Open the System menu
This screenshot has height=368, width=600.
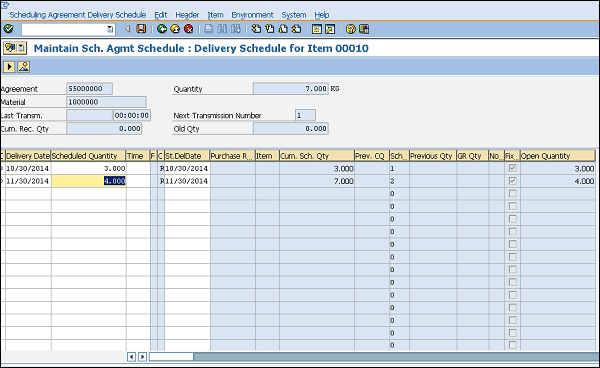(294, 15)
